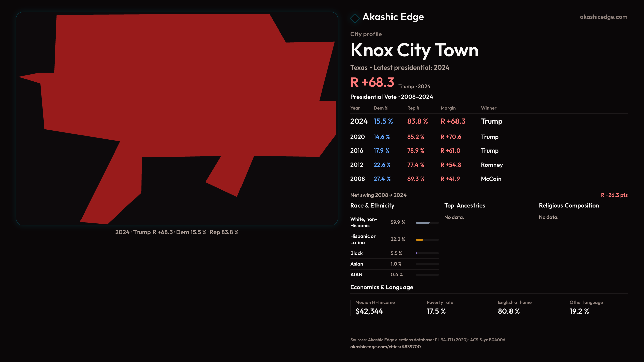Click the Religious Composition section heading

(569, 206)
